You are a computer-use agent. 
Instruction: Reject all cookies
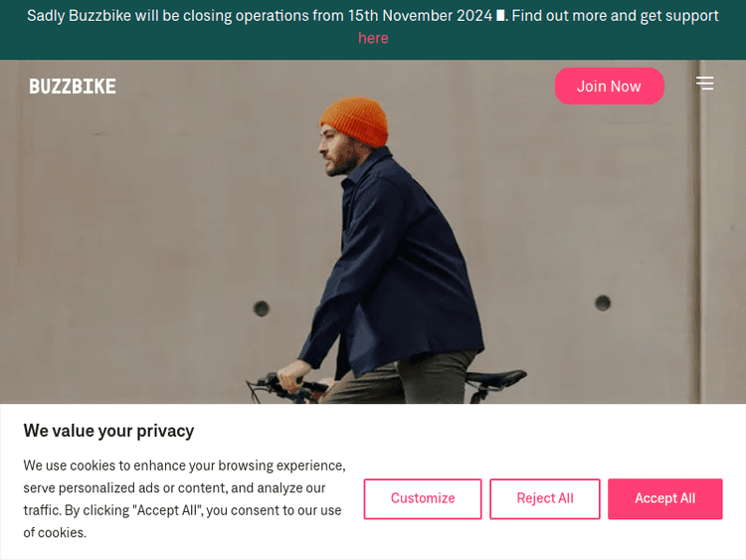(x=544, y=498)
